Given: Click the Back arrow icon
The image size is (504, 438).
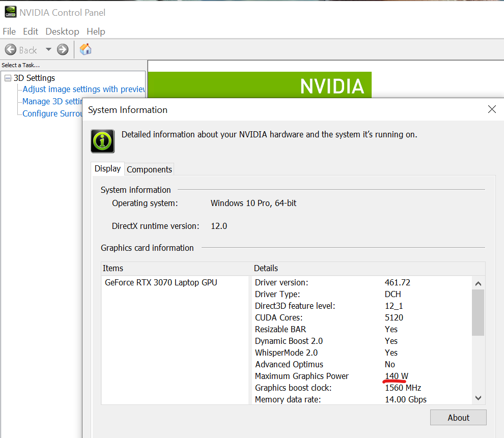Looking at the screenshot, I should pos(11,50).
